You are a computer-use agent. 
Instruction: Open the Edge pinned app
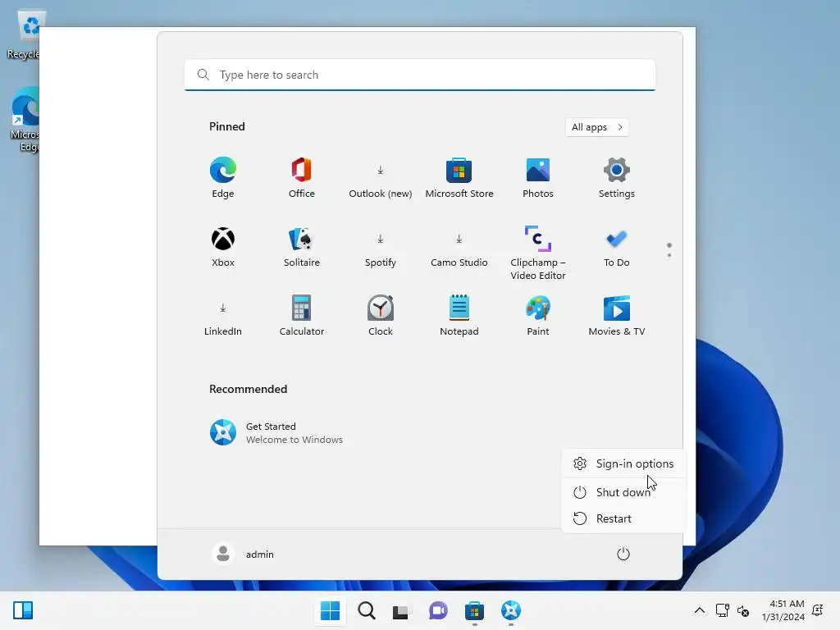(223, 178)
